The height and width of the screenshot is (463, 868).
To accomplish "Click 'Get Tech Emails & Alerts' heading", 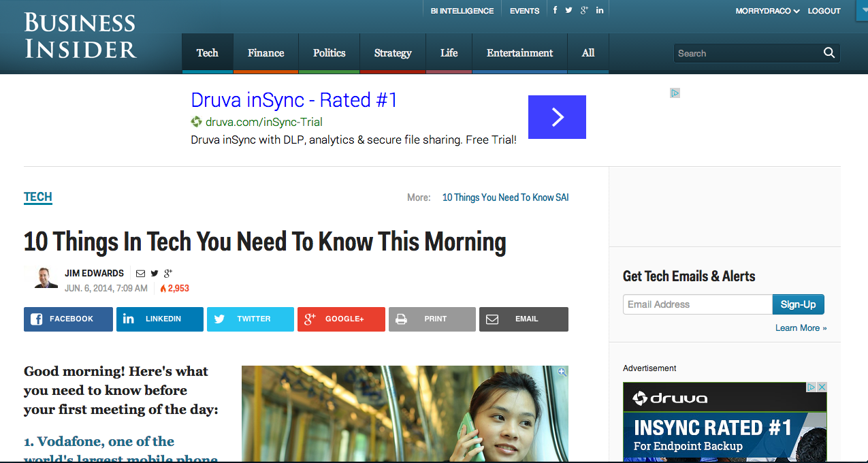I will point(689,276).
